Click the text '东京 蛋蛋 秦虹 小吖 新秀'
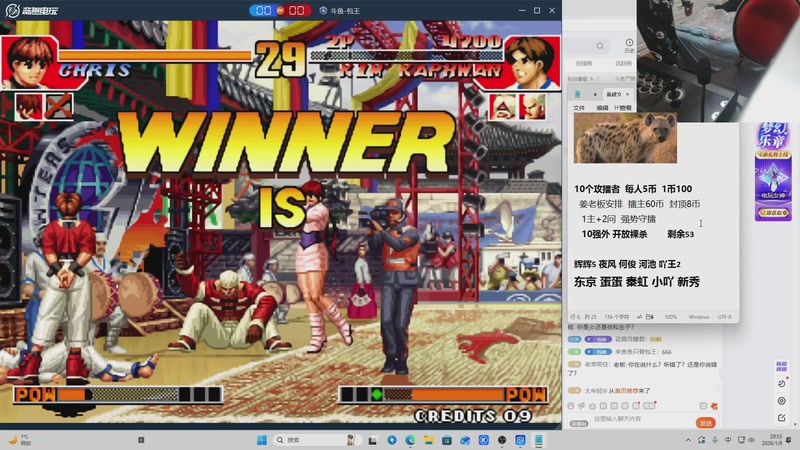The width and height of the screenshot is (800, 450). (x=637, y=282)
